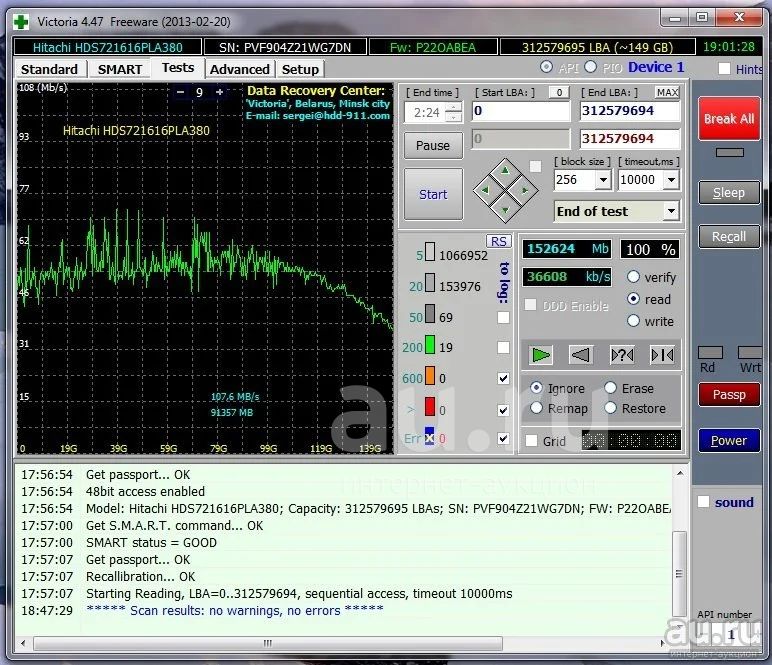Screen dimensions: 772x665
Task: Choose the Ignore error action
Action: [536, 388]
